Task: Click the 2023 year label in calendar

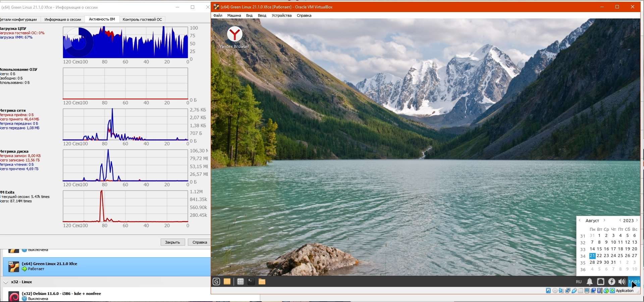Action: coord(629,220)
